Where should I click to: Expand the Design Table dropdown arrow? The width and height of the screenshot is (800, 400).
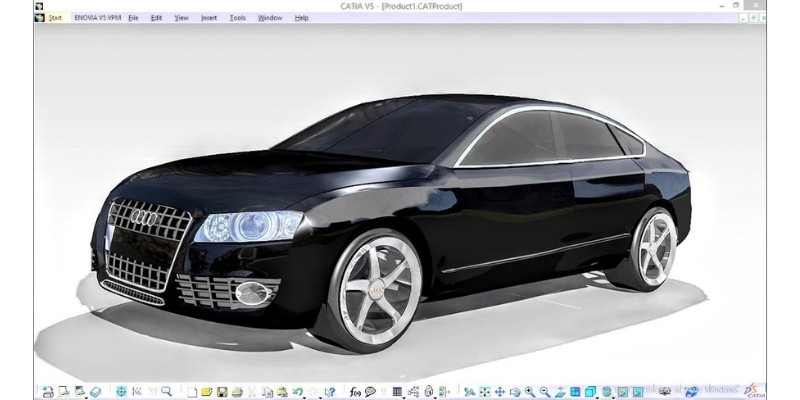[404, 397]
